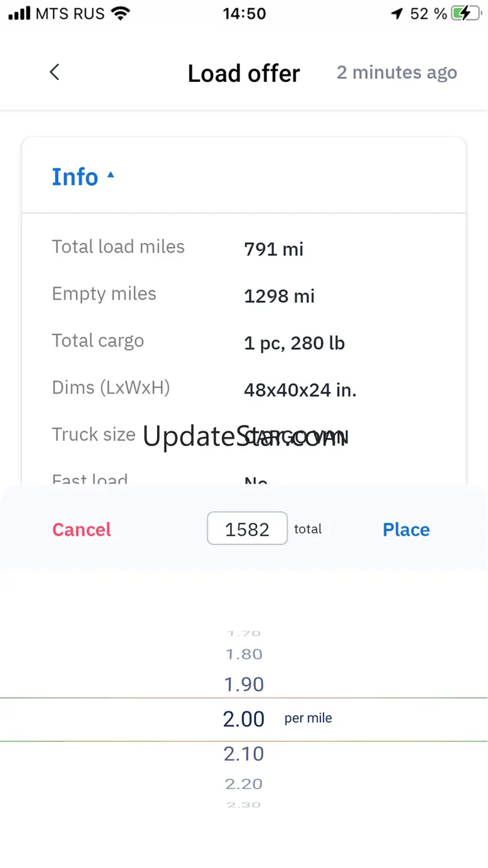Tap the Info section header
The image size is (488, 868).
coord(75,176)
